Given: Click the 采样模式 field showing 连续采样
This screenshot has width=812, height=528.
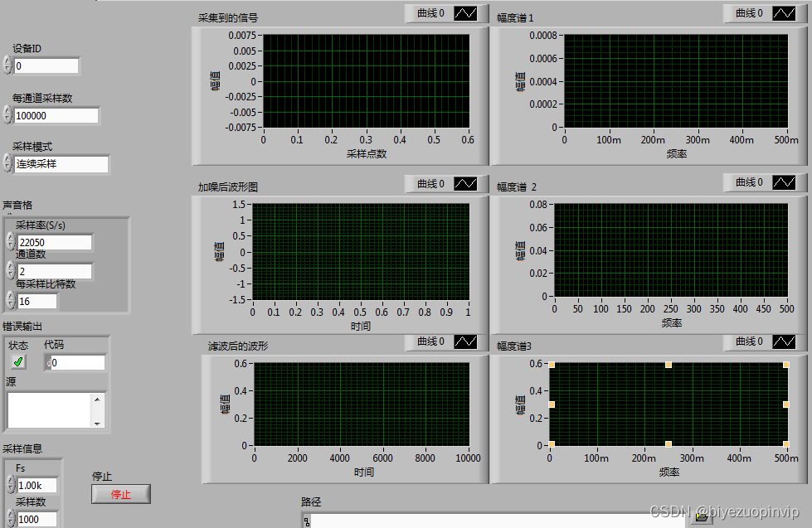Looking at the screenshot, I should click(61, 164).
